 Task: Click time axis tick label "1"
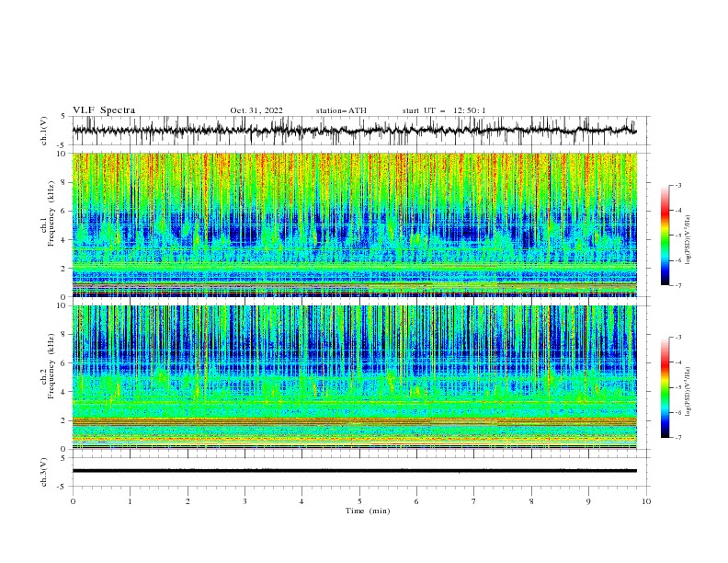130,501
